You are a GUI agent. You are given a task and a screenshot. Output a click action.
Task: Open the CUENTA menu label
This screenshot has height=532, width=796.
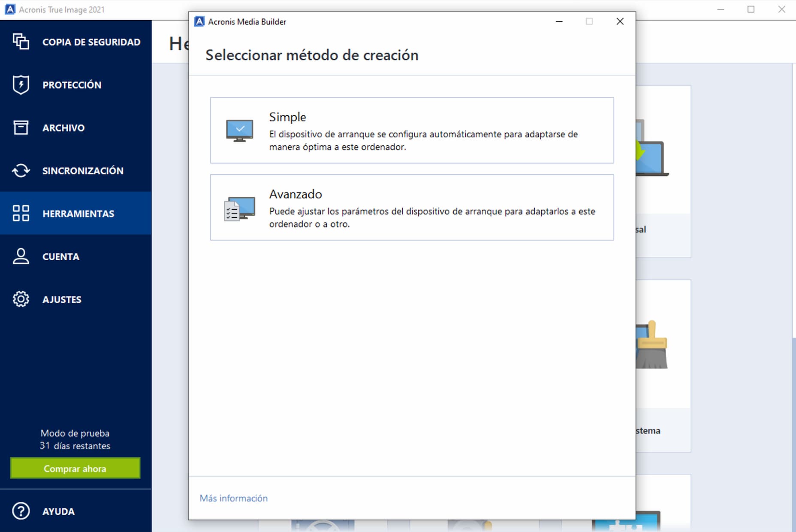pos(60,257)
